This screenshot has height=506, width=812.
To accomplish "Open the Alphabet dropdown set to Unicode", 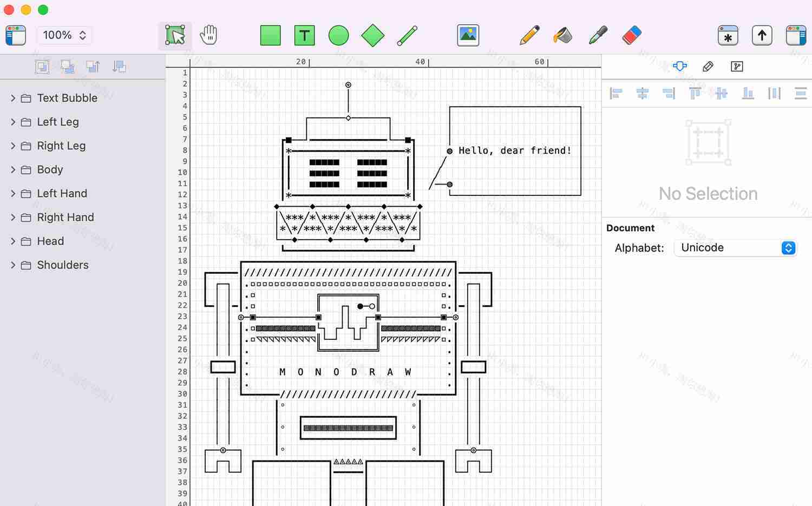I will coord(735,247).
